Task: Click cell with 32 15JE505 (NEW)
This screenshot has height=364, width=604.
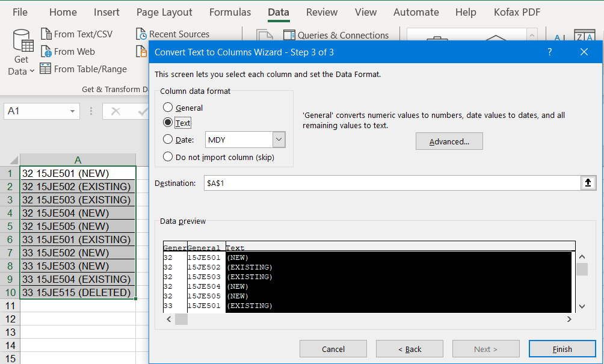Action: click(78, 226)
